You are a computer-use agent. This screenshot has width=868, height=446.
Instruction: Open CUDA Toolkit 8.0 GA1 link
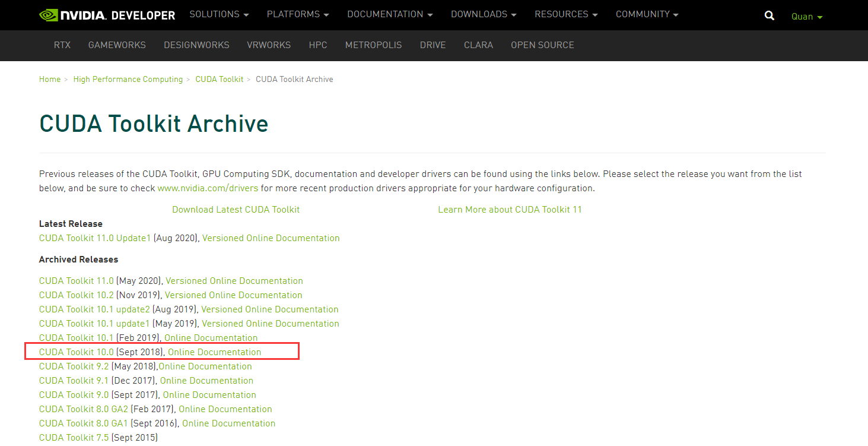tap(84, 423)
